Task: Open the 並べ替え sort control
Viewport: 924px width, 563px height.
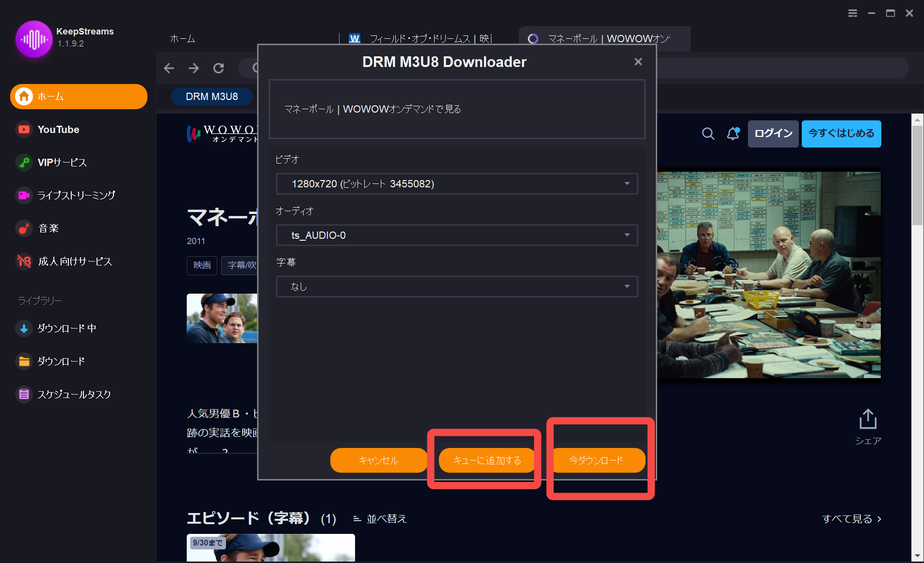Action: click(380, 519)
